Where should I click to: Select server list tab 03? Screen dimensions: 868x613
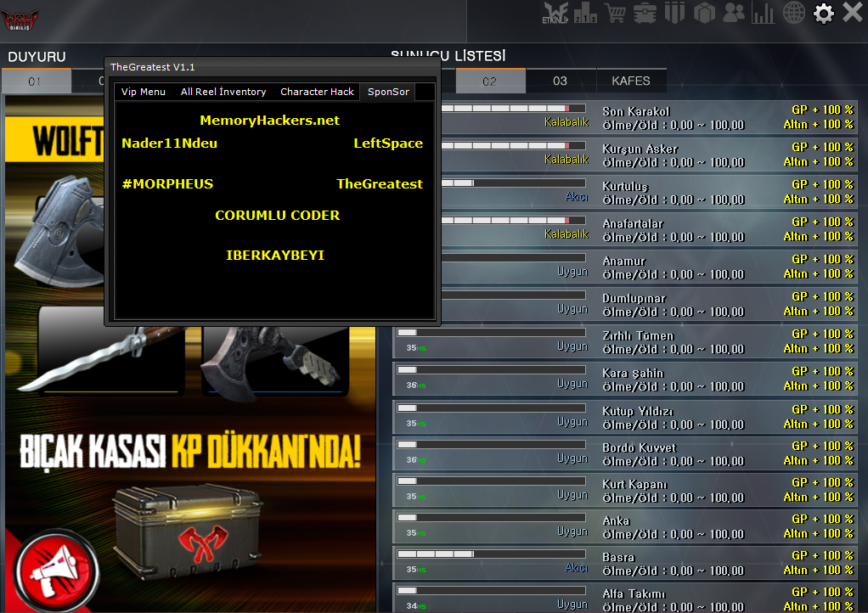pyautogui.click(x=561, y=82)
